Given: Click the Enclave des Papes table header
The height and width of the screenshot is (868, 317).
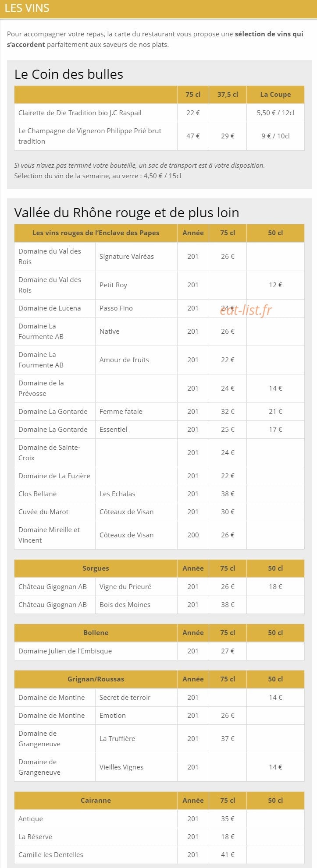Looking at the screenshot, I should pyautogui.click(x=96, y=233).
